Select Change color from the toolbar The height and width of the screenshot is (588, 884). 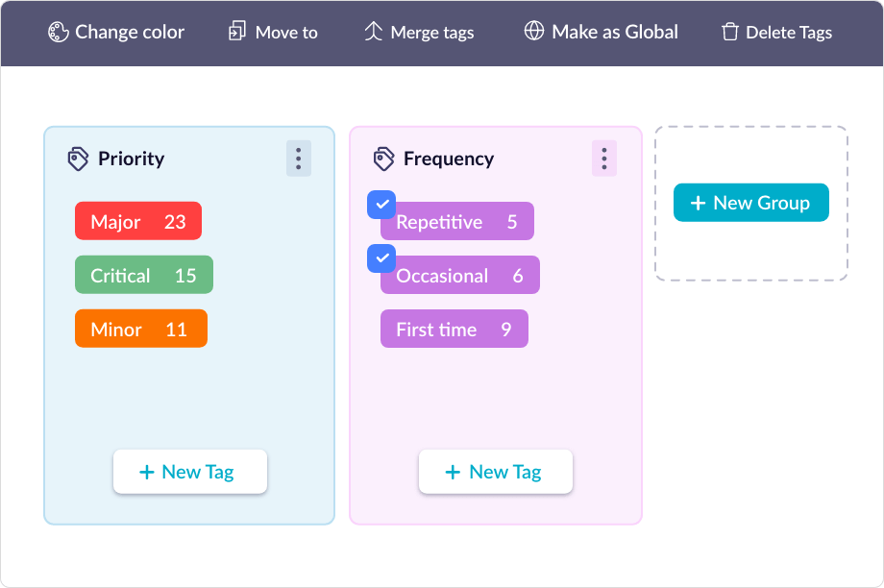click(114, 32)
